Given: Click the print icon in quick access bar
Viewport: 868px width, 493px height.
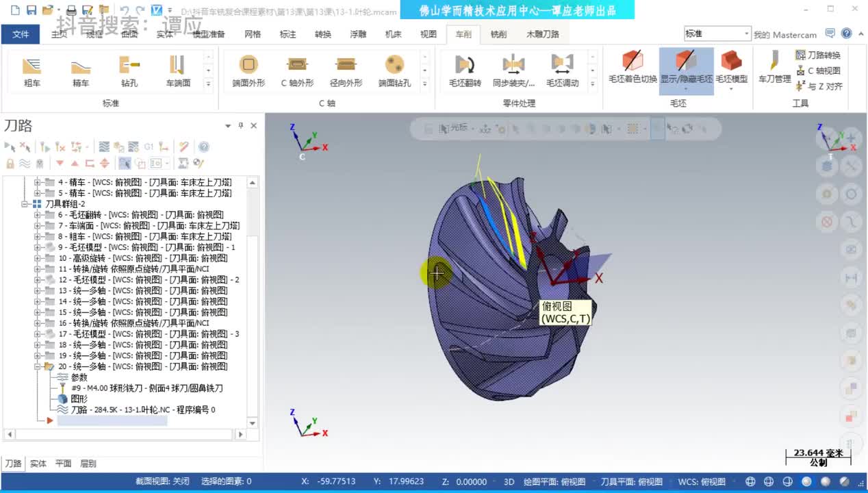Looking at the screenshot, I should pos(71,10).
